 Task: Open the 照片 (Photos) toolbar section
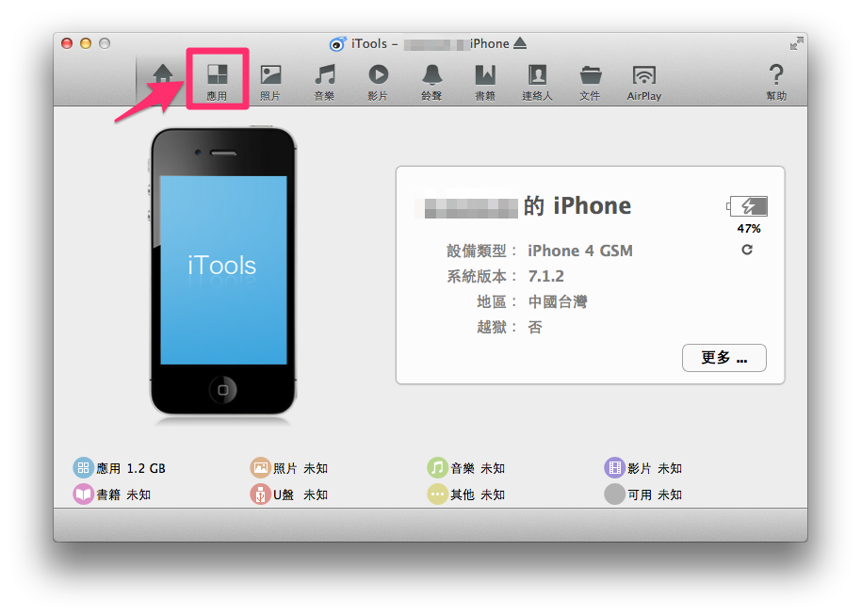(270, 82)
